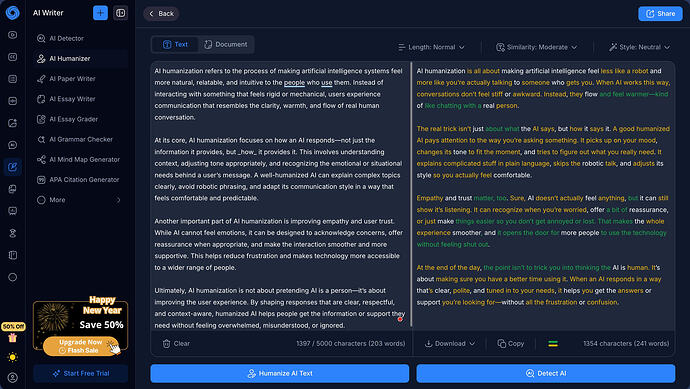Expand the Download options dropdown
The image size is (690, 389).
450,344
